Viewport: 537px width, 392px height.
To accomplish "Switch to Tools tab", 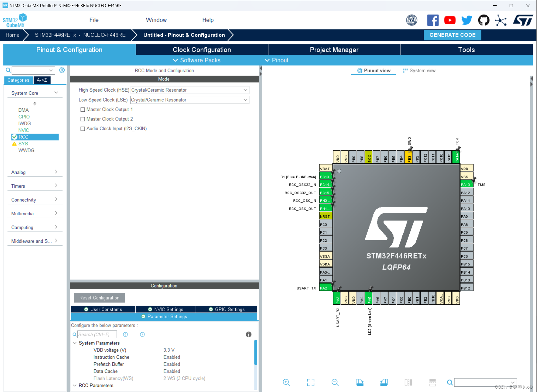I will 466,50.
